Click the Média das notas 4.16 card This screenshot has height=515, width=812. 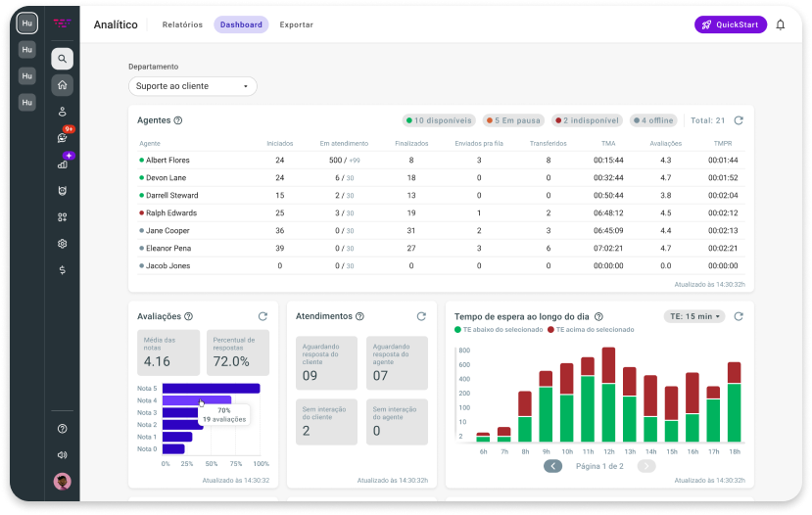click(x=168, y=352)
